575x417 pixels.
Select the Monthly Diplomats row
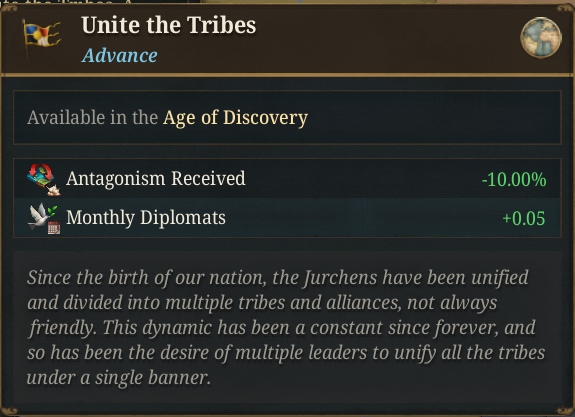tap(287, 218)
